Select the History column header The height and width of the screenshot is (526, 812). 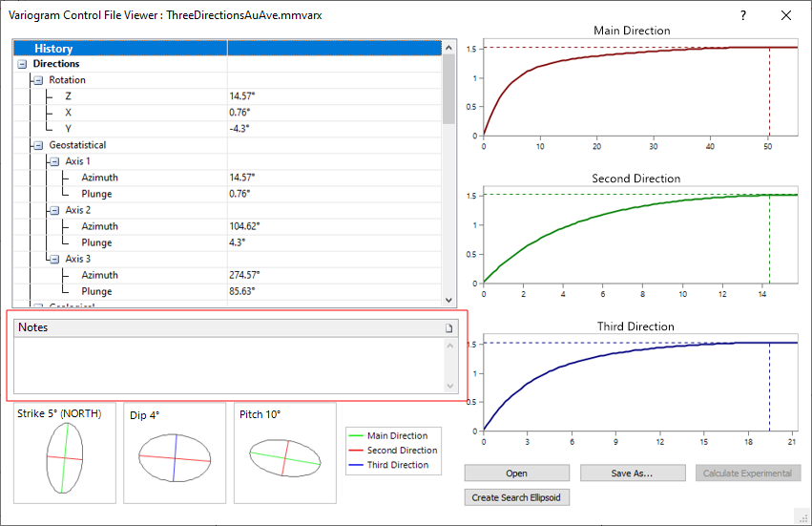119,48
